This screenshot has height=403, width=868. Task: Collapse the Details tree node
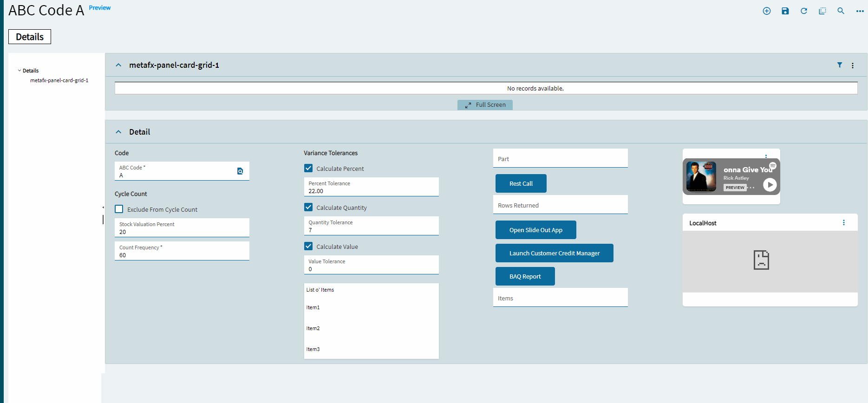[x=20, y=71]
